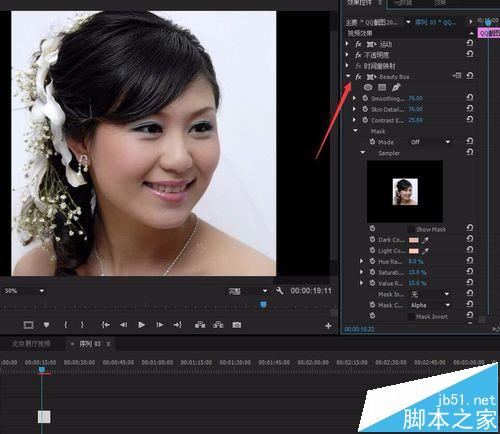The height and width of the screenshot is (434, 500).
Task: Click the Mark Out brace button
Action: pyautogui.click(x=82, y=325)
